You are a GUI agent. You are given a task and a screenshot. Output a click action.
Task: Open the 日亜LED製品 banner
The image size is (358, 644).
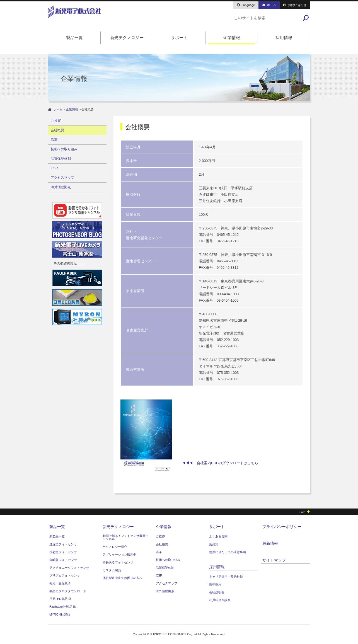(x=77, y=297)
